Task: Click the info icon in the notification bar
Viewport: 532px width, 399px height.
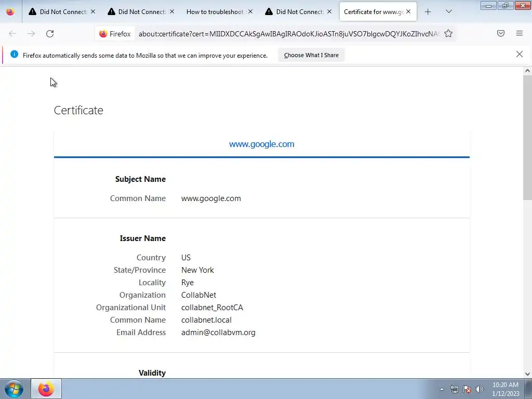Action: (x=14, y=54)
